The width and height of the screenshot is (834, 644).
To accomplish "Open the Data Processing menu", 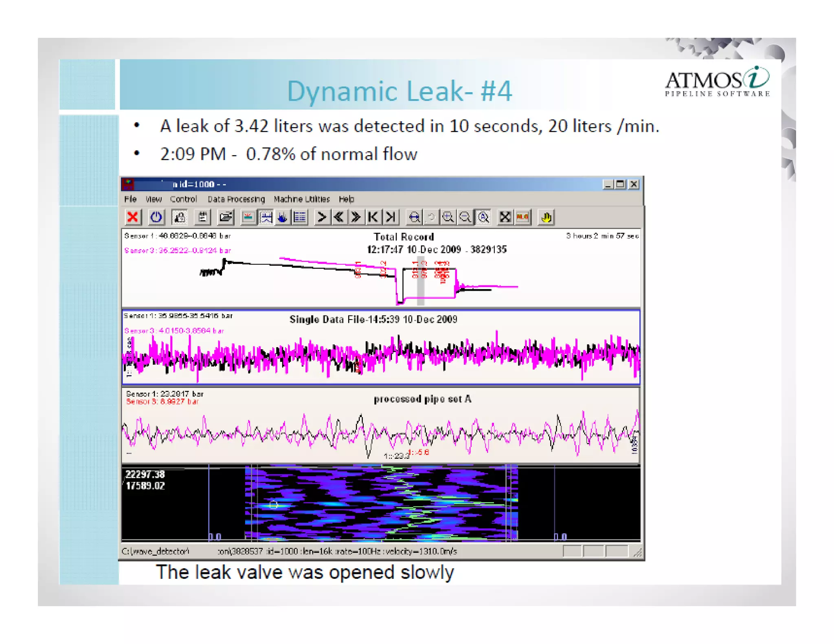I will click(x=236, y=199).
